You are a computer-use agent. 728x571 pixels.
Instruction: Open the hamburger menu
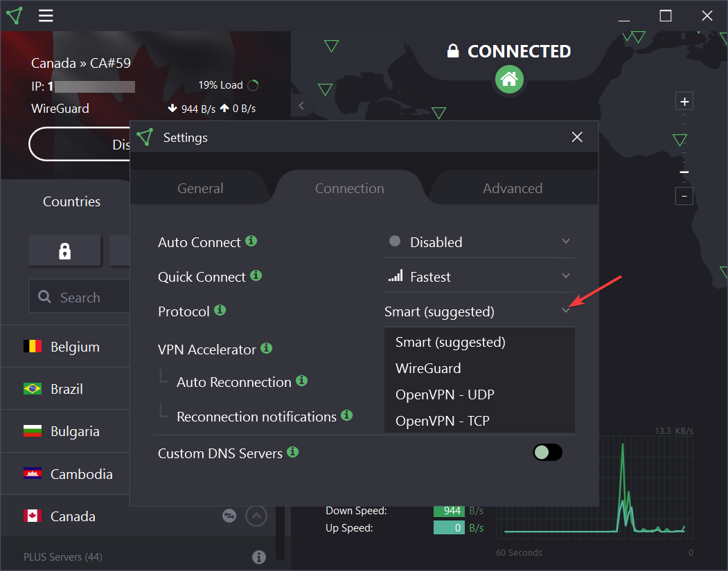(x=46, y=16)
